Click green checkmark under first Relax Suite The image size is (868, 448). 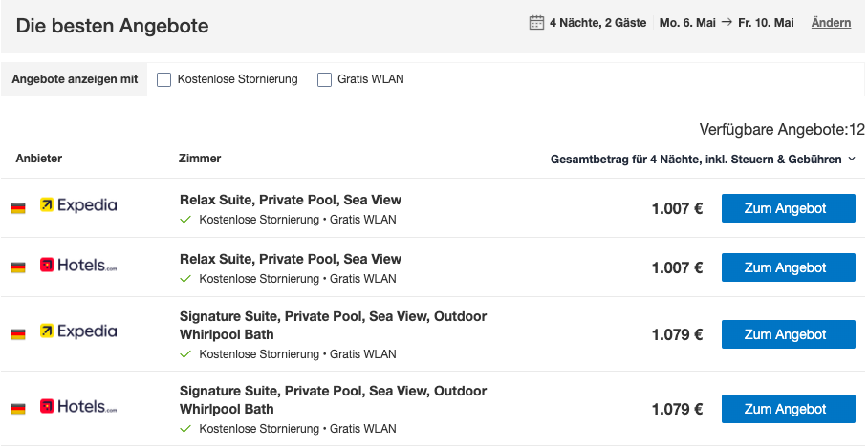coord(185,220)
